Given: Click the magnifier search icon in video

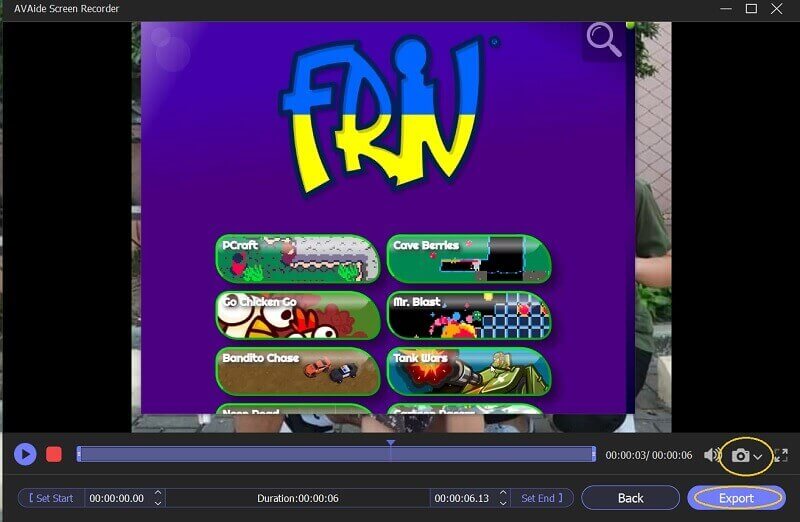Looking at the screenshot, I should (604, 39).
